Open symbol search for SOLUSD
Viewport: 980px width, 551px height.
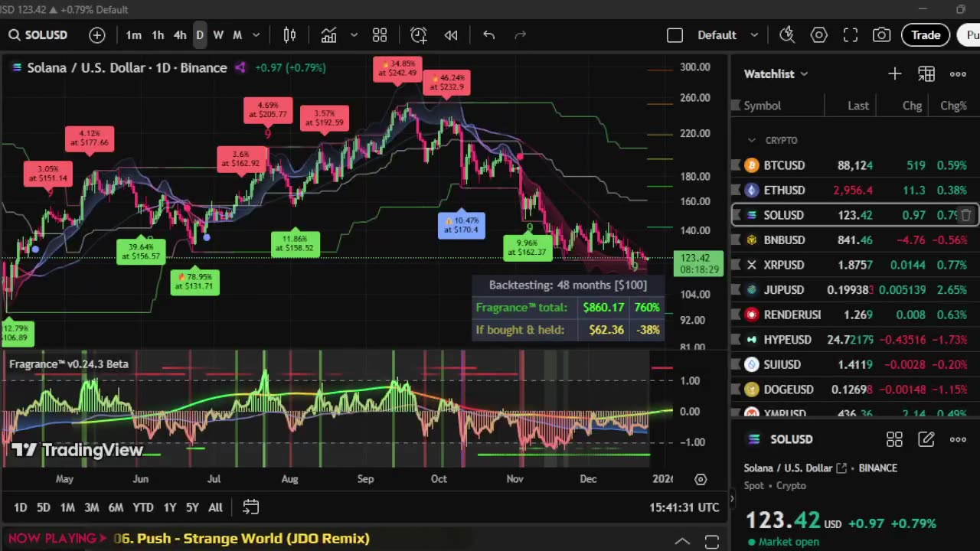(x=38, y=35)
